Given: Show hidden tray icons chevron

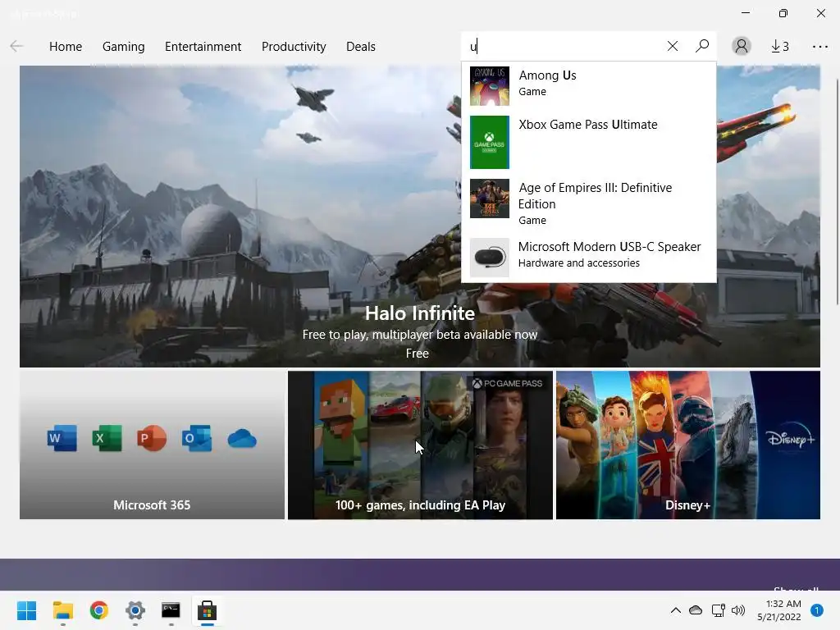Looking at the screenshot, I should click(x=676, y=610).
